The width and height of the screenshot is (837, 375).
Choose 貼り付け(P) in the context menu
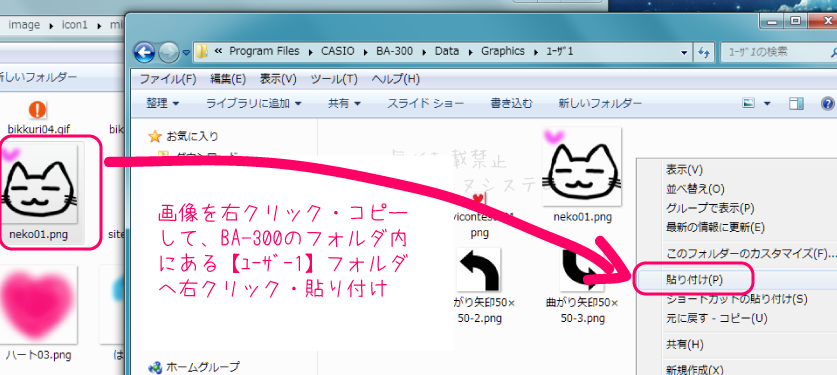pyautogui.click(x=694, y=280)
